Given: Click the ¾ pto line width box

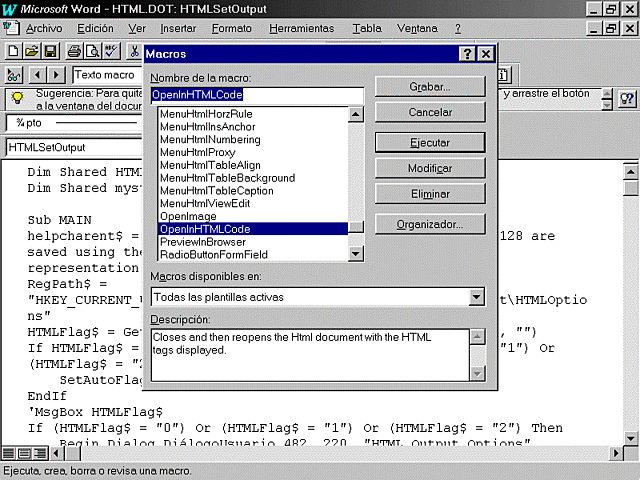Looking at the screenshot, I should (74, 123).
